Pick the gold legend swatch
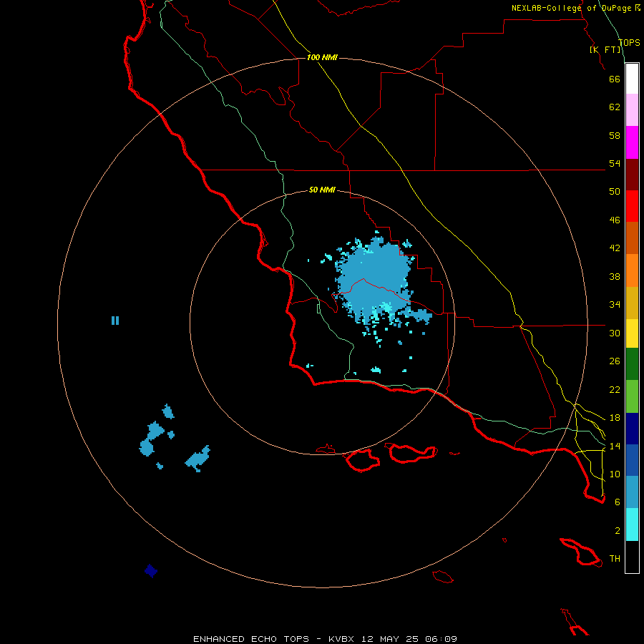The width and height of the screenshot is (644, 644). [632, 303]
